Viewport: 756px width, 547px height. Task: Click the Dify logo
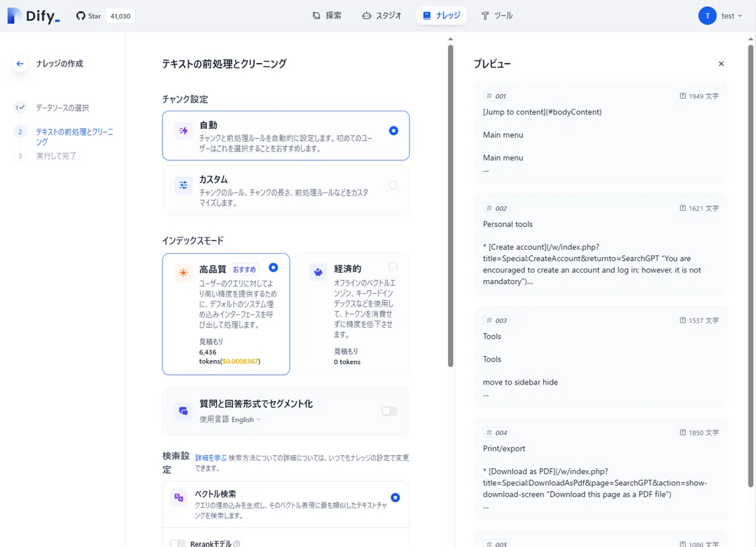(33, 16)
